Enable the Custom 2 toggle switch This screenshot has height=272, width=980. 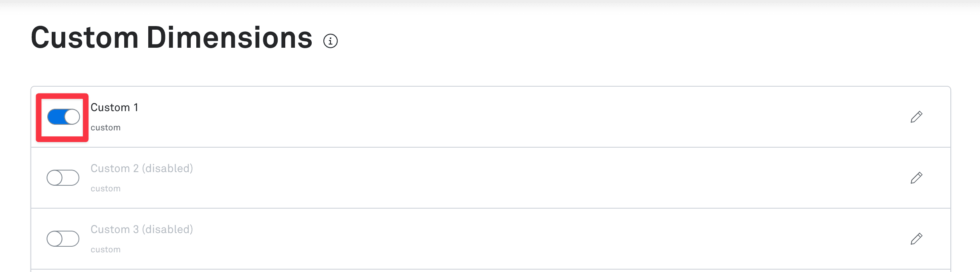coord(63,178)
